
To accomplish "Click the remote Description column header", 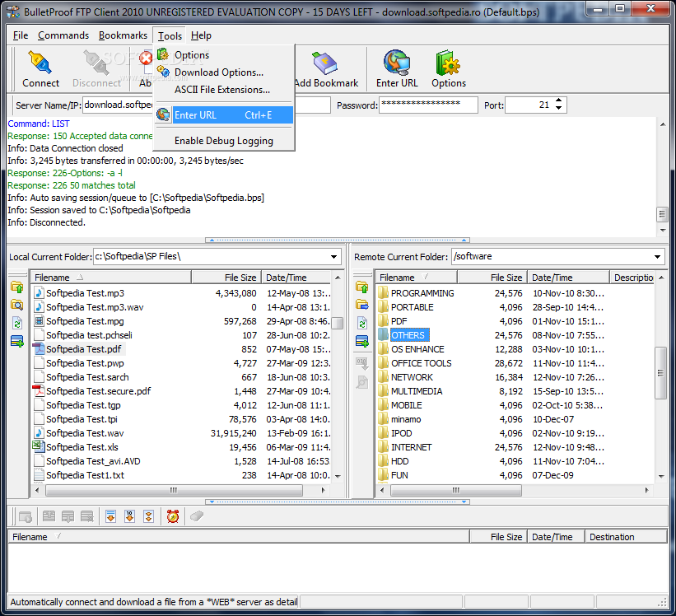I will click(x=633, y=278).
